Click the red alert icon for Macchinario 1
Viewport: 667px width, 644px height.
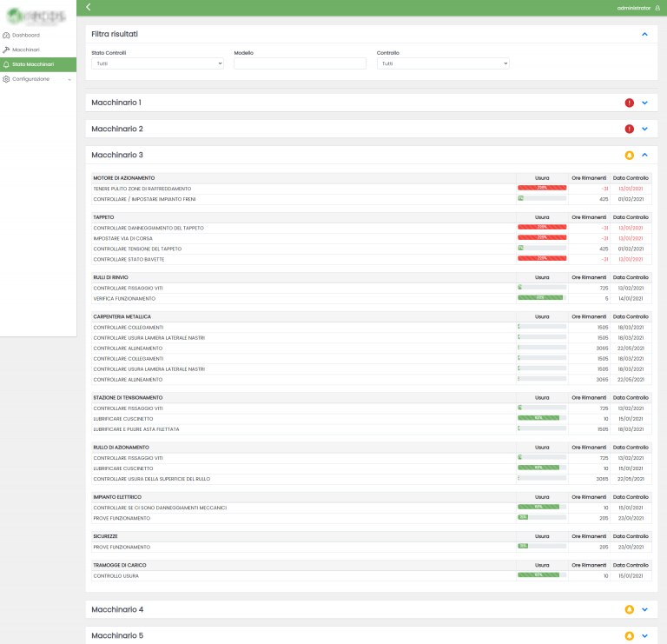tap(630, 103)
